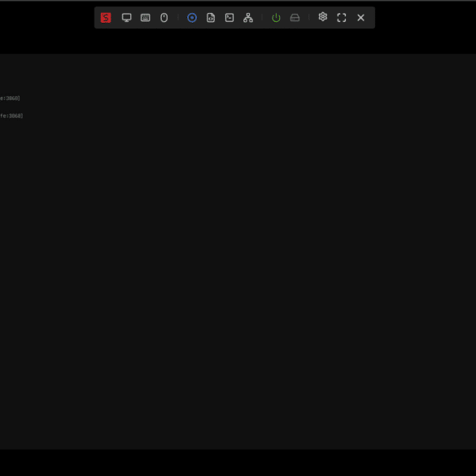Open the settings gear menu
This screenshot has height=476, width=476.
coord(323,17)
